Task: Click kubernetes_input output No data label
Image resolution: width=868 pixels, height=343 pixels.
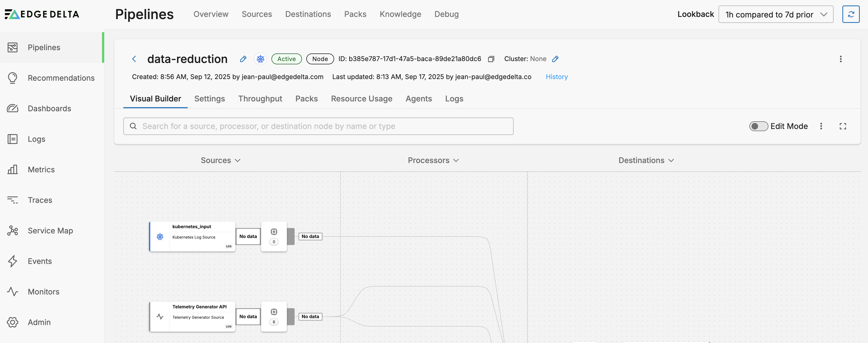Action: [x=310, y=237]
